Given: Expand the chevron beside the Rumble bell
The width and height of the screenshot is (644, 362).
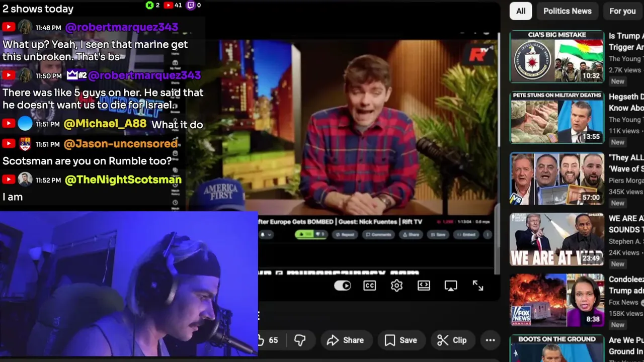Looking at the screenshot, I should click(270, 234).
